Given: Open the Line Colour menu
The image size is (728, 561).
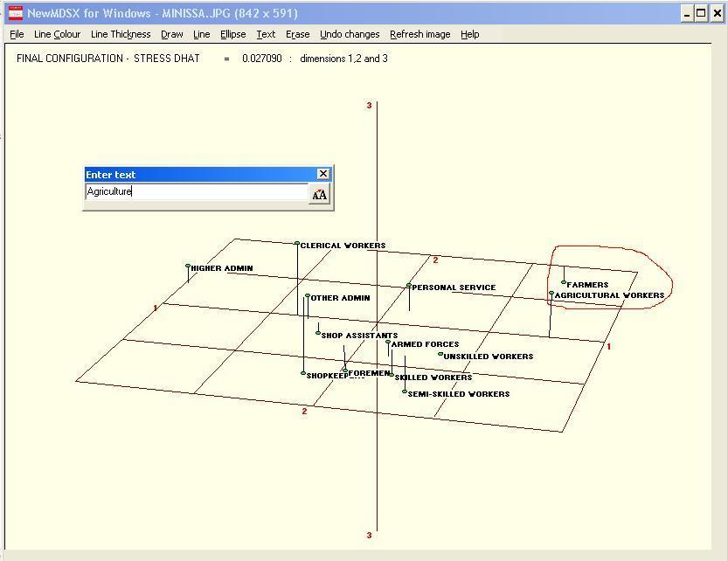Looking at the screenshot, I should point(57,34).
